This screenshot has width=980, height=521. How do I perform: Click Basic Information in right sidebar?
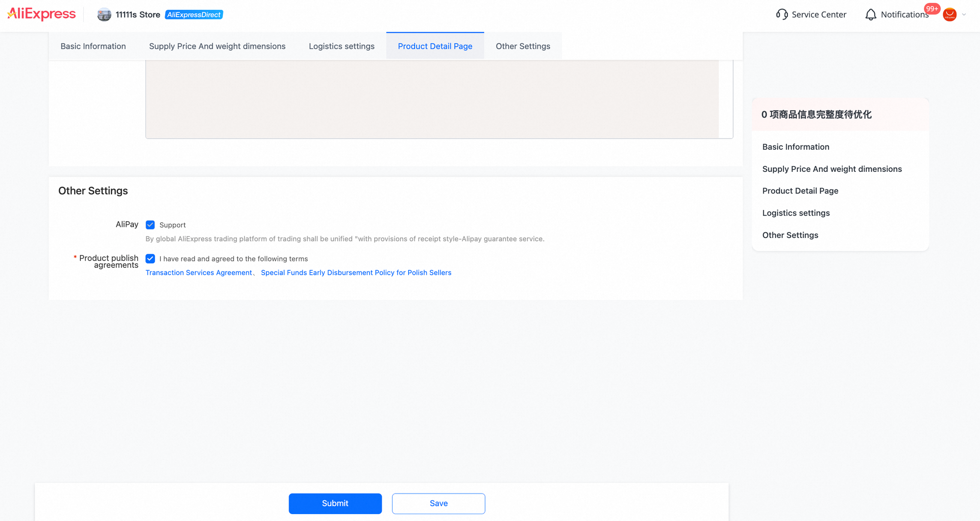coord(796,147)
